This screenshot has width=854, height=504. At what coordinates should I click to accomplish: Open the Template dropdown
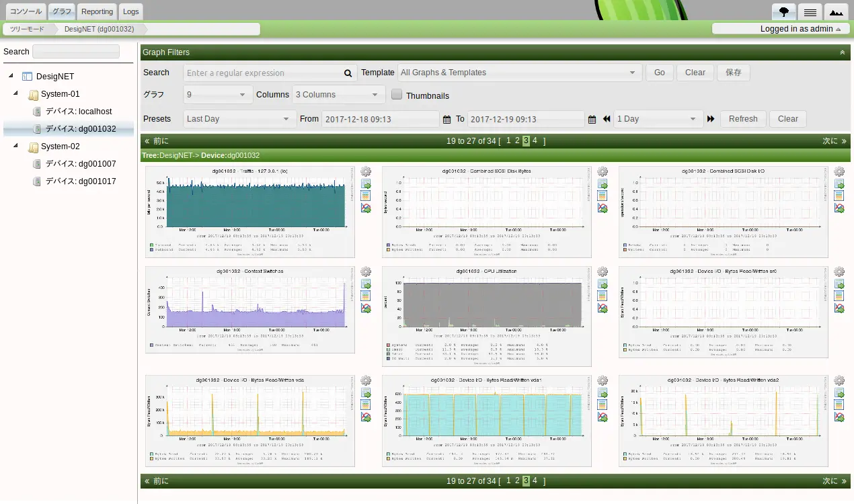(x=519, y=73)
